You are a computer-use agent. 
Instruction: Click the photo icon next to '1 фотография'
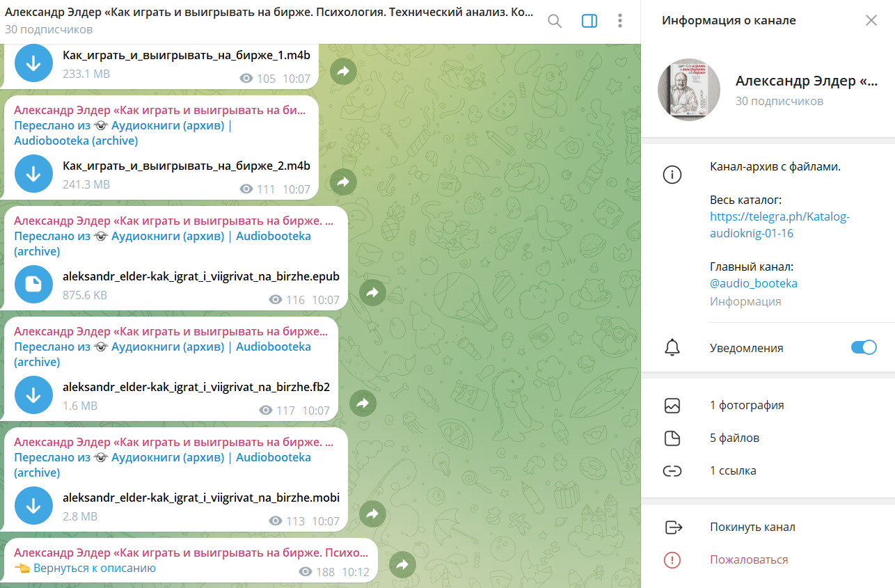coord(672,406)
